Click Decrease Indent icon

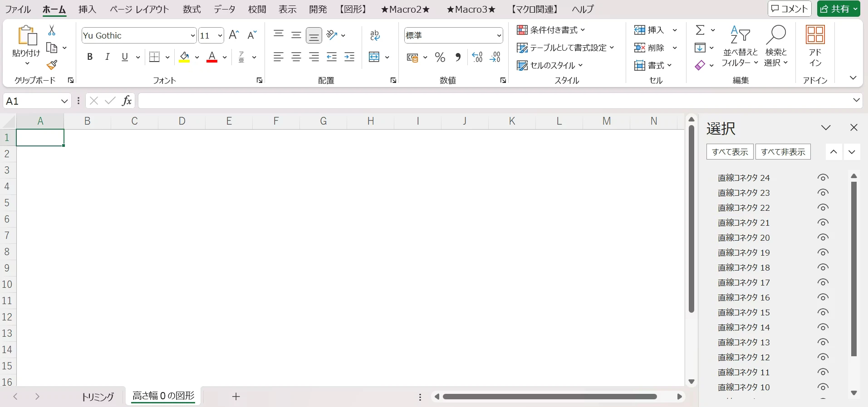coord(332,57)
